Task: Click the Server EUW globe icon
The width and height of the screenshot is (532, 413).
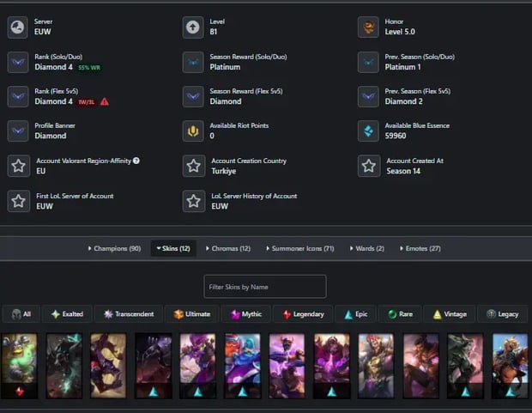Action: tap(18, 27)
